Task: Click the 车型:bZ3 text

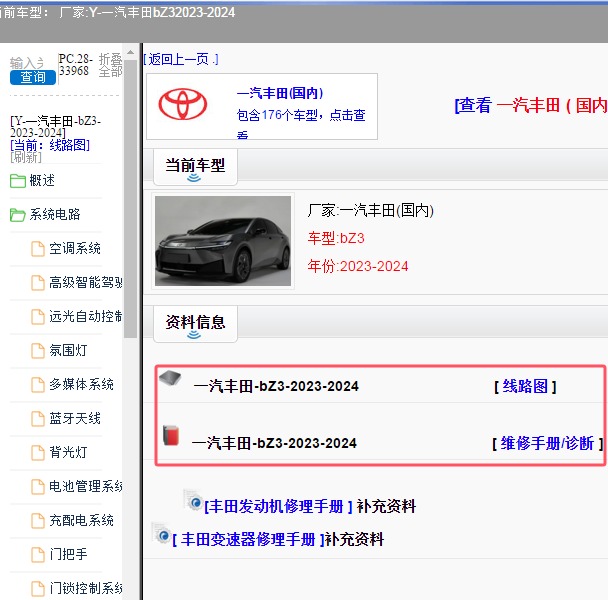Action: [336, 238]
